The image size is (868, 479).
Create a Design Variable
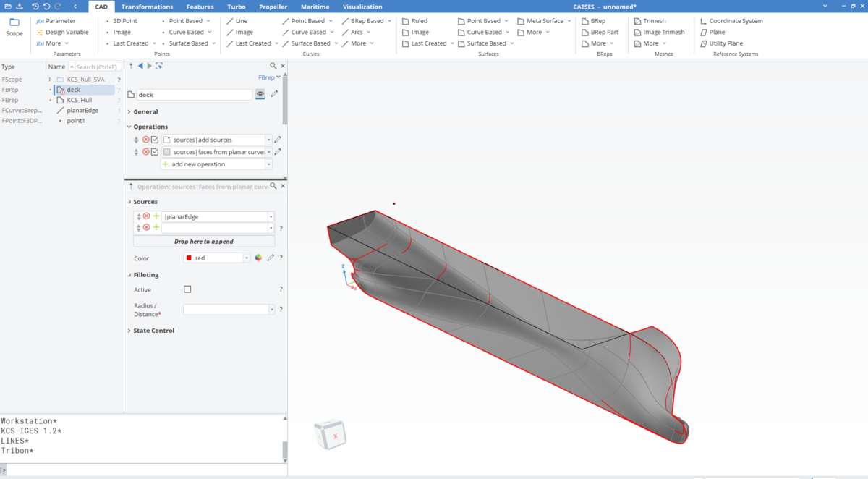(x=62, y=32)
